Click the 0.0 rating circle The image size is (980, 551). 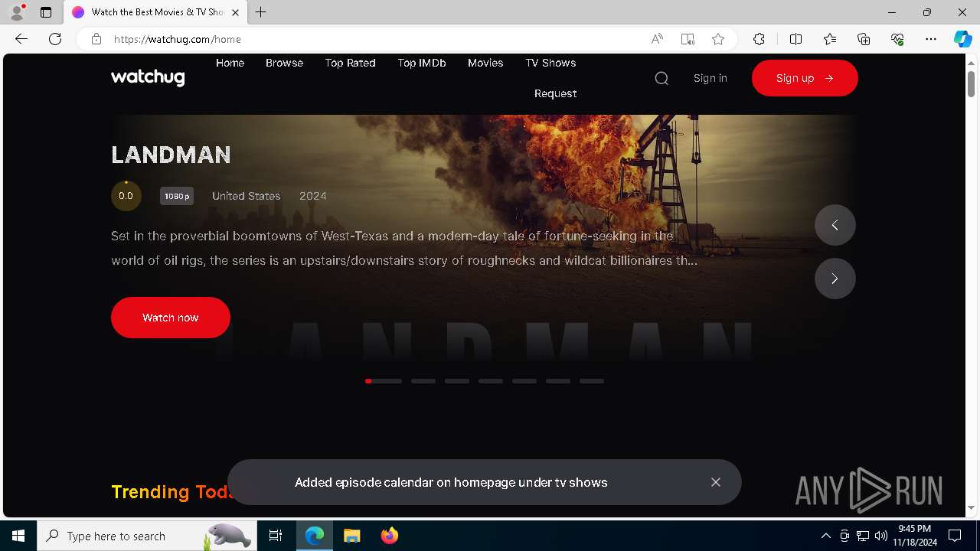[126, 196]
